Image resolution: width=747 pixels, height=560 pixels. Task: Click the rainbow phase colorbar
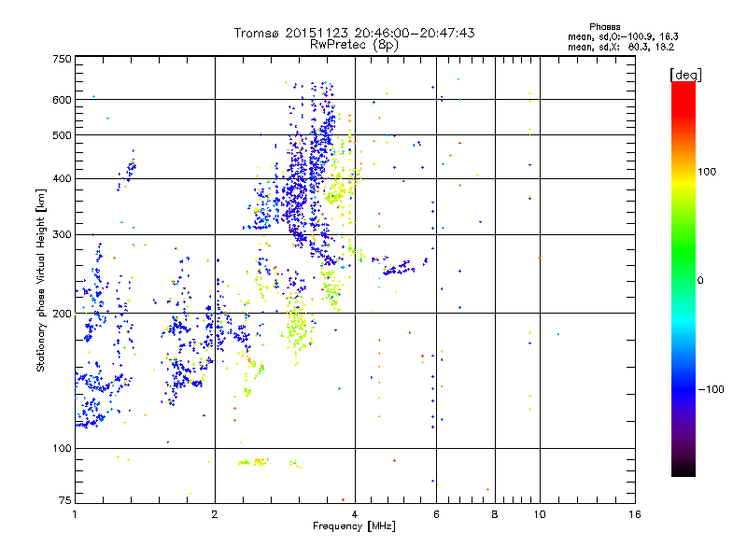pos(684,278)
